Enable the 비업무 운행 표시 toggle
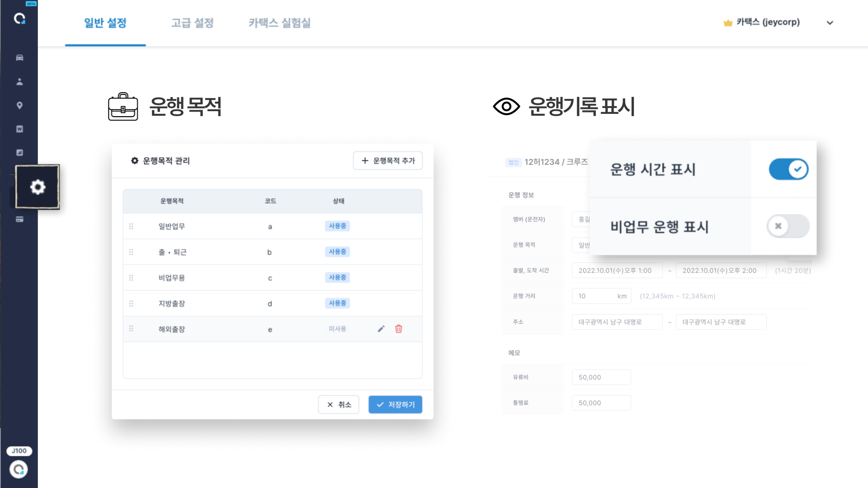 pyautogui.click(x=787, y=226)
